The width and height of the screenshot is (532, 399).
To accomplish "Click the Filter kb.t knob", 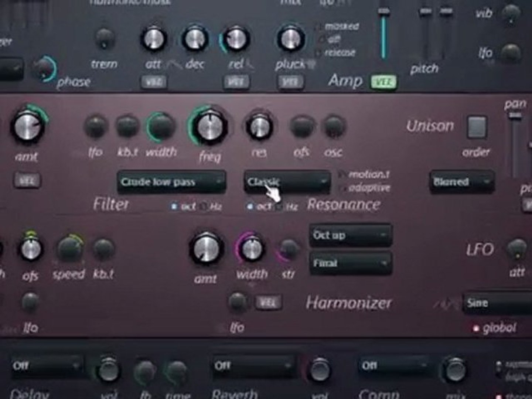I will (x=127, y=126).
